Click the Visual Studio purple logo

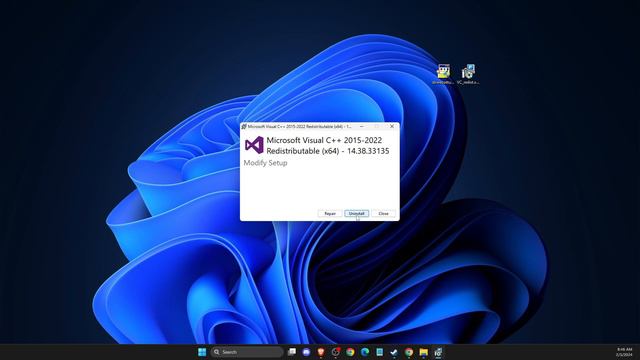(x=254, y=145)
